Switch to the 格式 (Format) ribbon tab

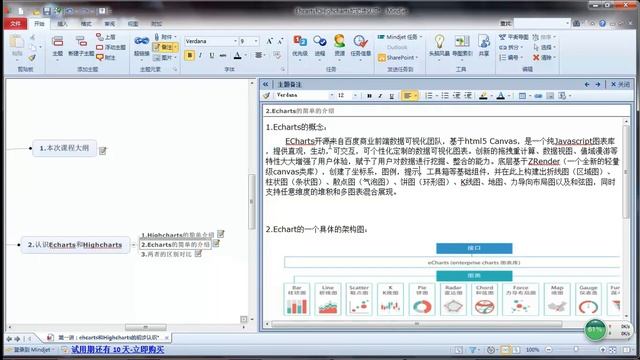(x=86, y=24)
